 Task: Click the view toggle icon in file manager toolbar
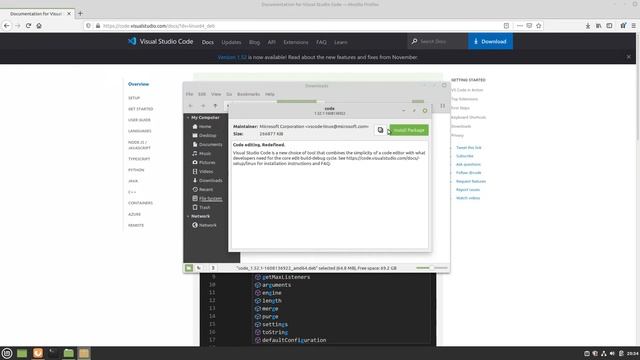tap(442, 106)
